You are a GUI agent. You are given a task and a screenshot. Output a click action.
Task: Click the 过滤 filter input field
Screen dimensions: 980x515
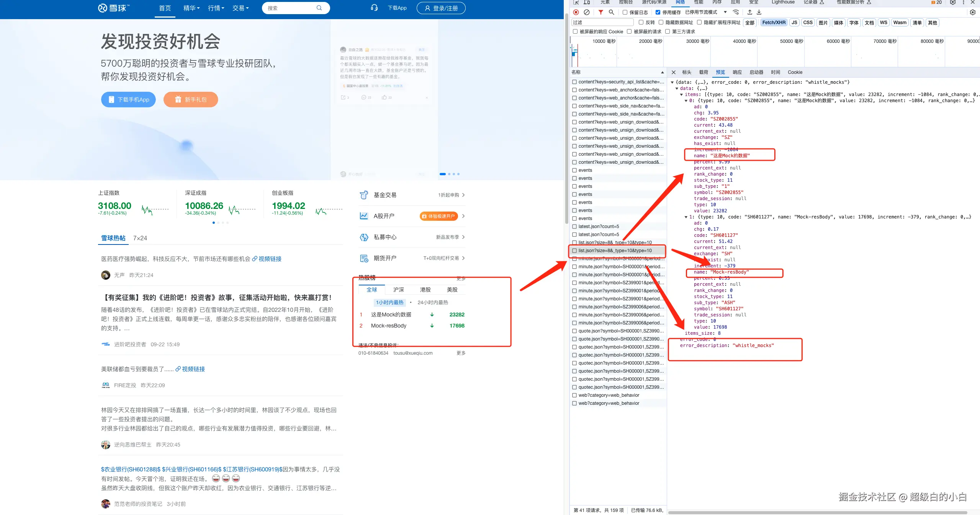(x=602, y=22)
